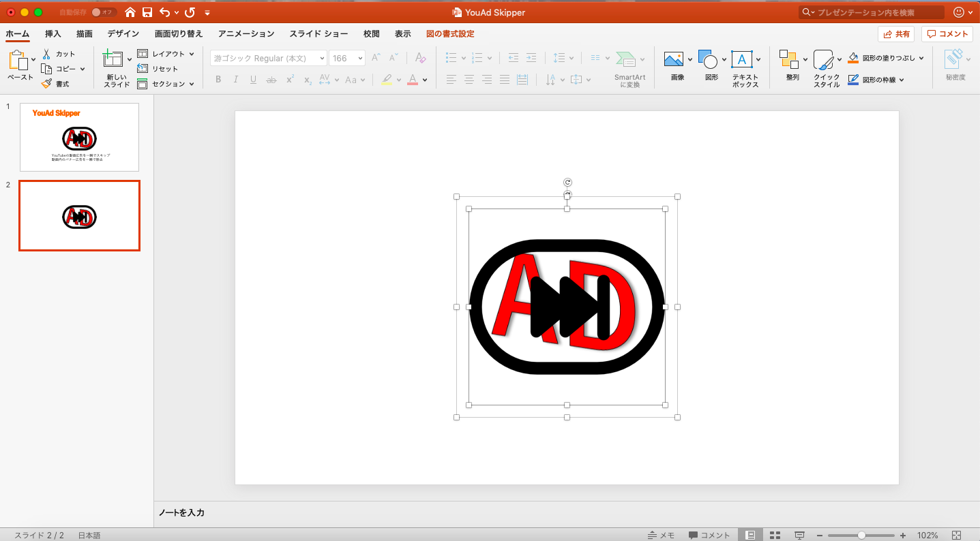
Task: Open the font size dropdown
Action: coord(359,59)
